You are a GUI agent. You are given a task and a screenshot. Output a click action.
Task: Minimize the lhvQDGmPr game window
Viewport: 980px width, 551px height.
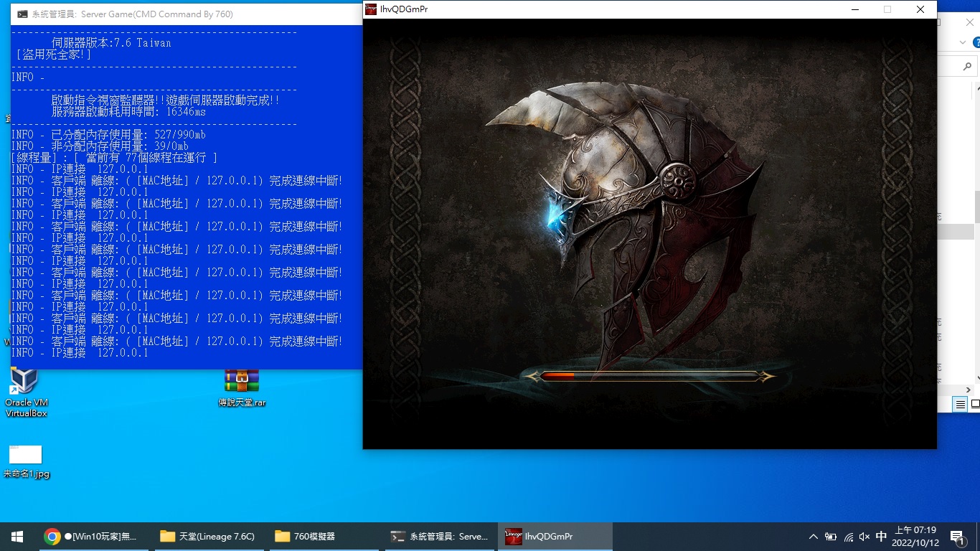855,9
